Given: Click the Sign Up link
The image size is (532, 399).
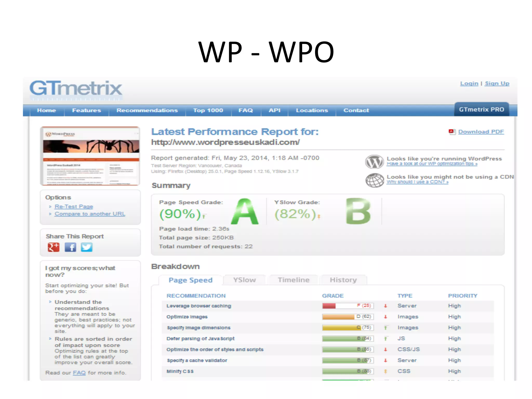Looking at the screenshot, I should tap(497, 83).
